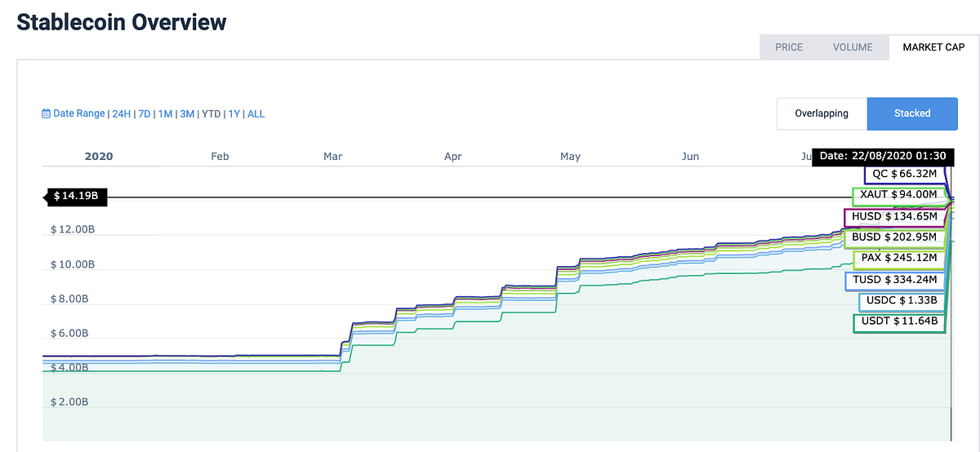
Task: Click the $ 10.00B y-axis label
Action: tap(73, 264)
